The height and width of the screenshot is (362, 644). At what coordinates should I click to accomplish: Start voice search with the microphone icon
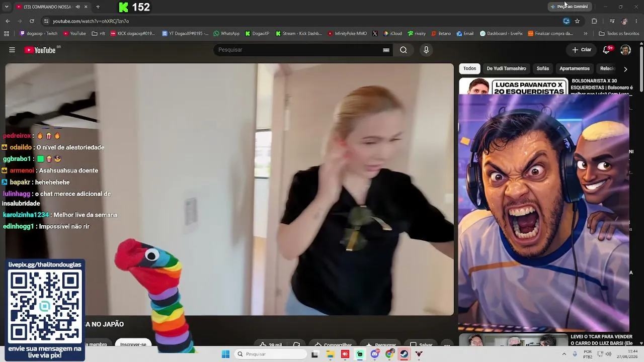pyautogui.click(x=426, y=50)
